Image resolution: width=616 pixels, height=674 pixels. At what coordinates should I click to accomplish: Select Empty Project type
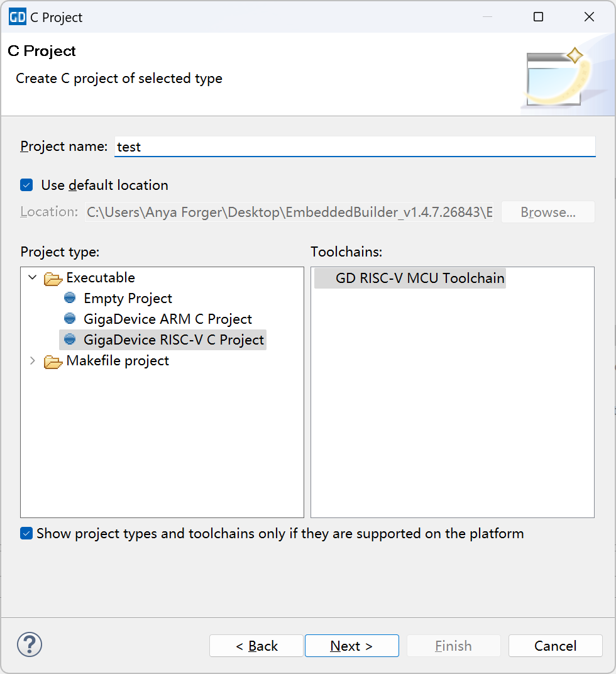point(128,298)
